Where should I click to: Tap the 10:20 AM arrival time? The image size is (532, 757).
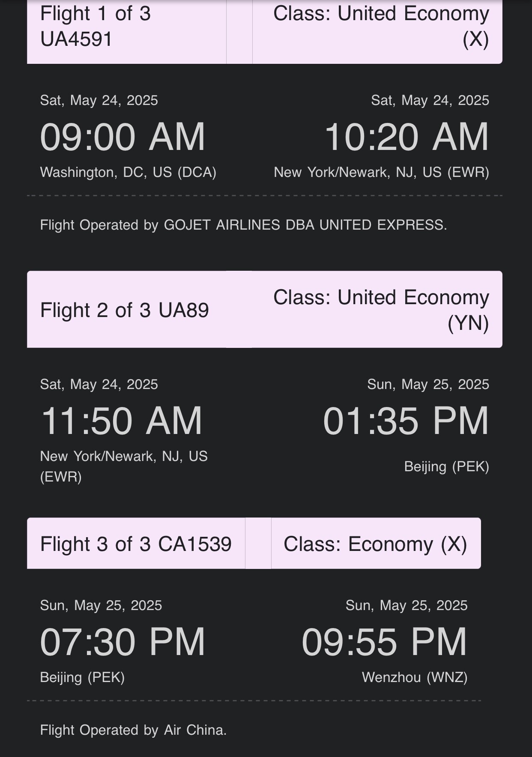(x=406, y=137)
